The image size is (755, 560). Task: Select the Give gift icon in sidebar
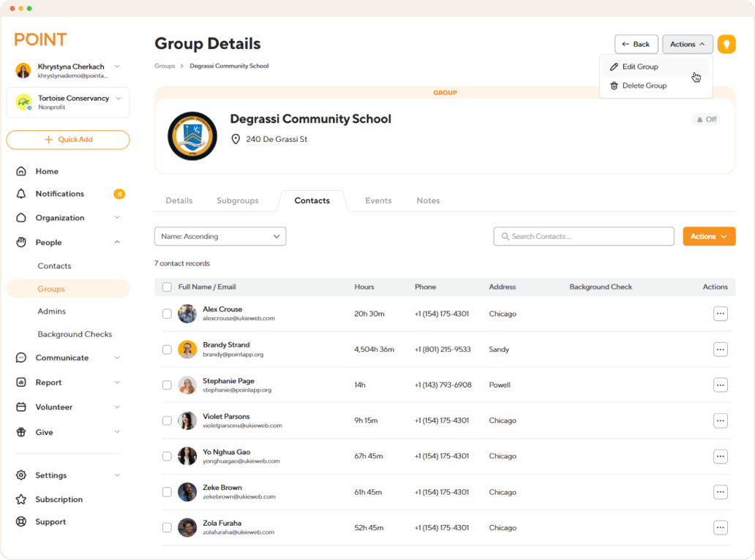[x=22, y=431]
